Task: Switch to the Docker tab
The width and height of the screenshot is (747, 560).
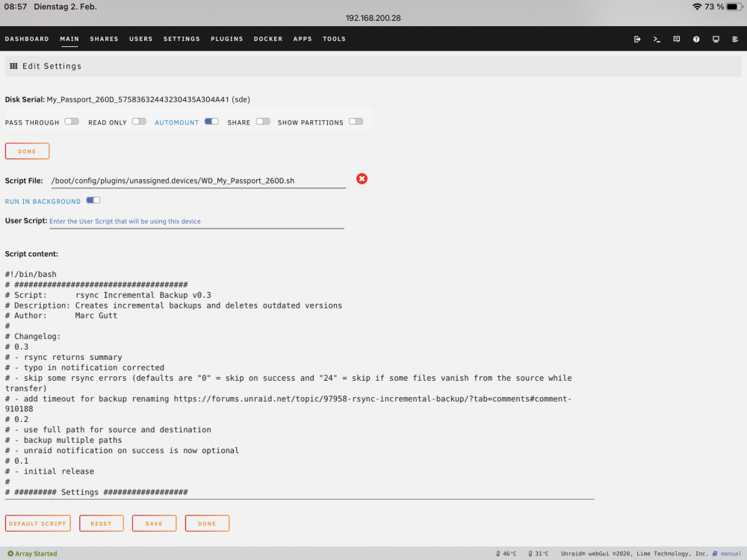Action: coord(267,39)
